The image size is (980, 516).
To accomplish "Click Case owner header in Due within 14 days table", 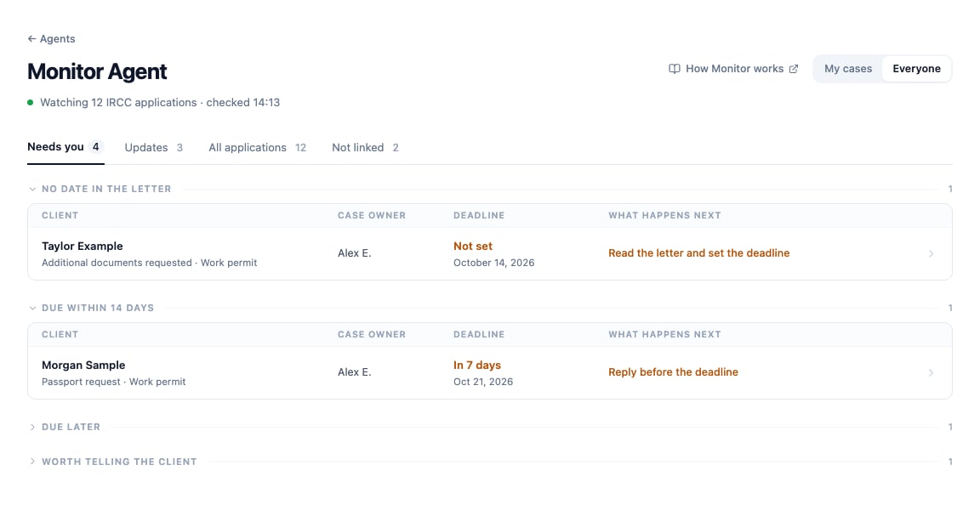I will [x=372, y=335].
